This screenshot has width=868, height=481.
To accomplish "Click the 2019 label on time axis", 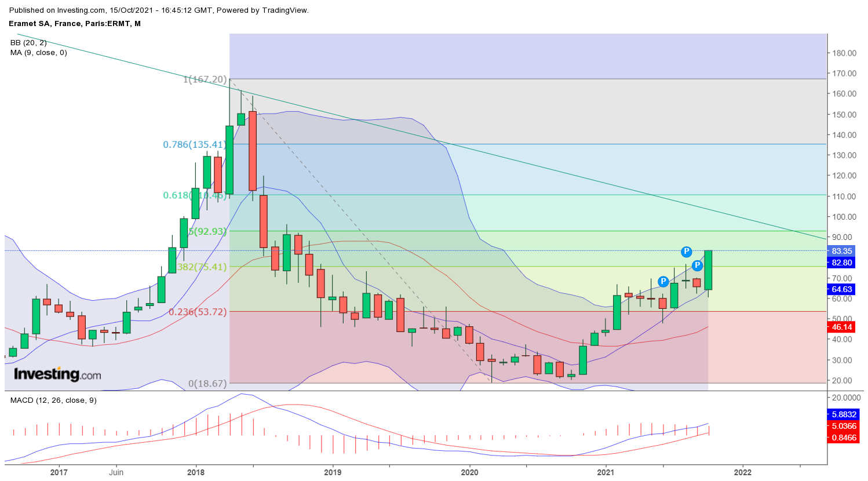I will [333, 472].
